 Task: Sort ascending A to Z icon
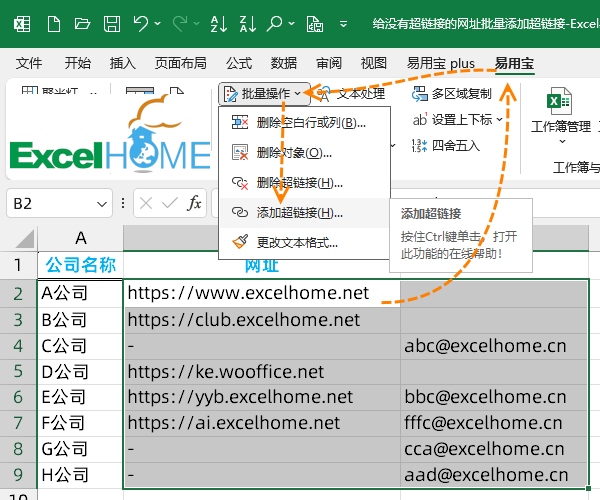pos(219,24)
